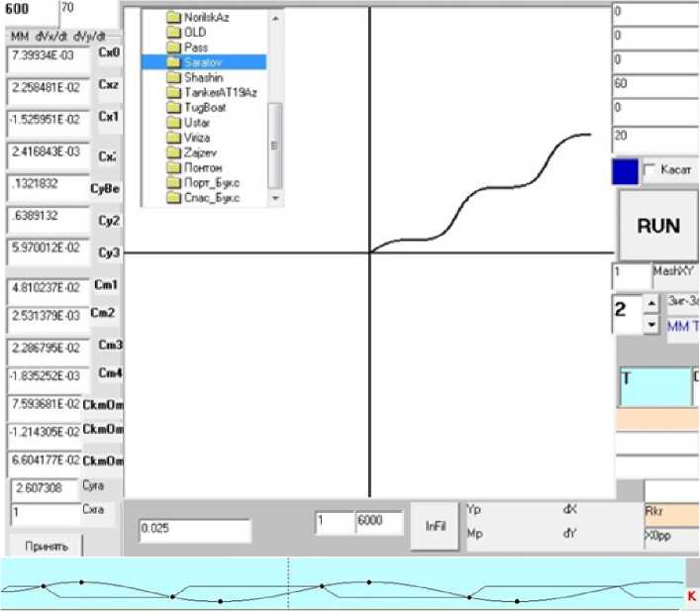Select the TankerAT19Az folder
The image size is (700, 611).
[212, 92]
